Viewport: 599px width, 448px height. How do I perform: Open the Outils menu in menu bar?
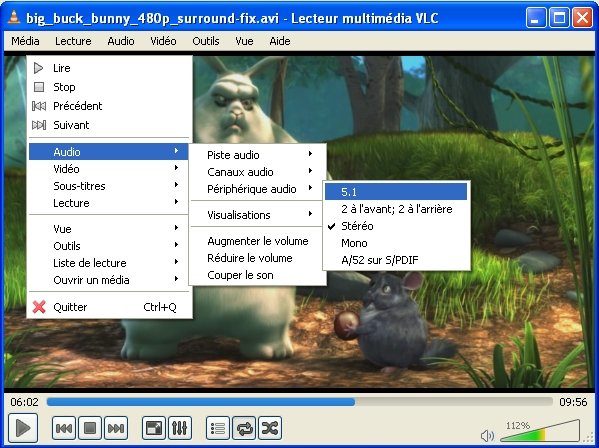206,41
